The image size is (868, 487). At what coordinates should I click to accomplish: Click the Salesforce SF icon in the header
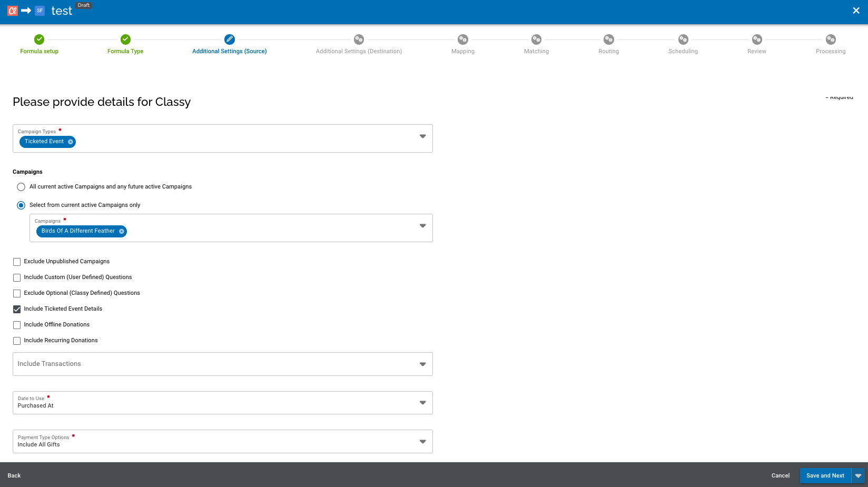pyautogui.click(x=39, y=10)
